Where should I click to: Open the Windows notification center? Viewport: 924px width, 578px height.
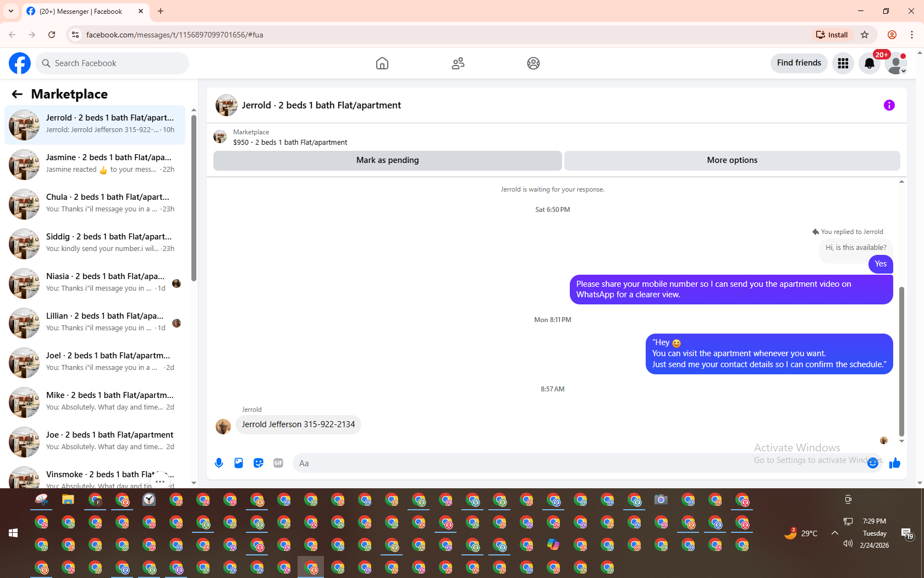click(x=907, y=533)
